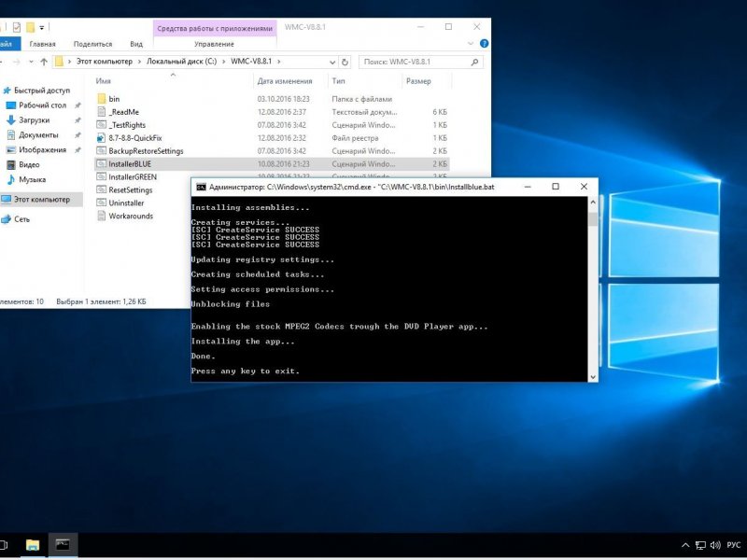The height and width of the screenshot is (560, 747).
Task: Click the cmd.exe icon in the console title bar
Action: 201,187
